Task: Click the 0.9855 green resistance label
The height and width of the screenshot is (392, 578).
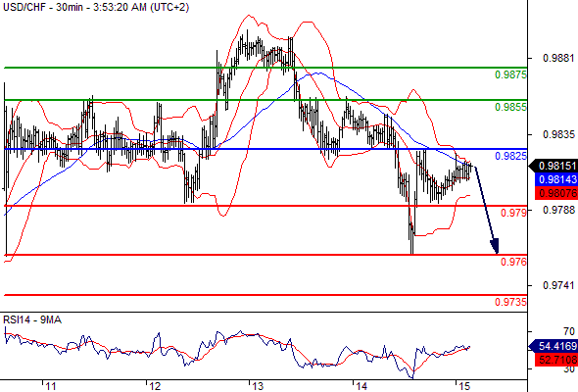Action: 510,107
